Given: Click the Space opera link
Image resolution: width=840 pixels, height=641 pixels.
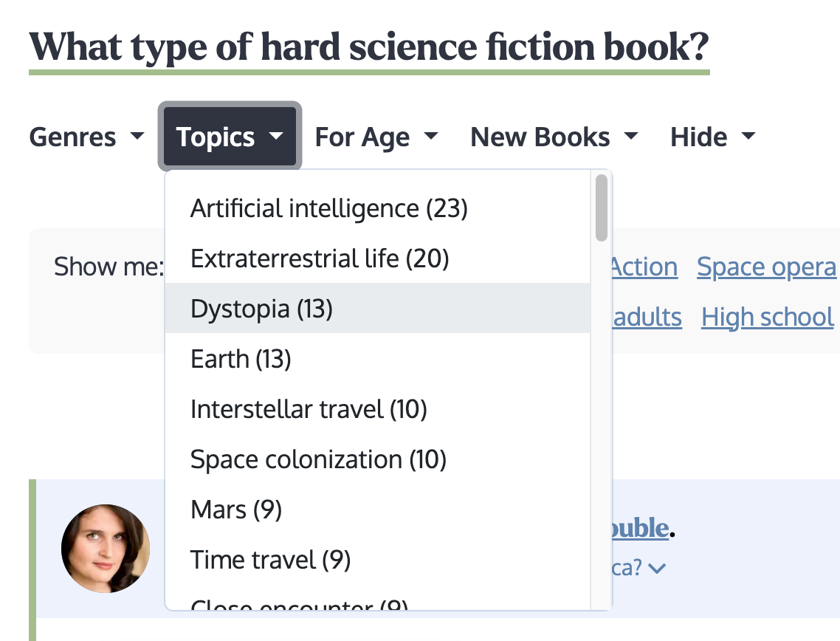Looking at the screenshot, I should [766, 267].
